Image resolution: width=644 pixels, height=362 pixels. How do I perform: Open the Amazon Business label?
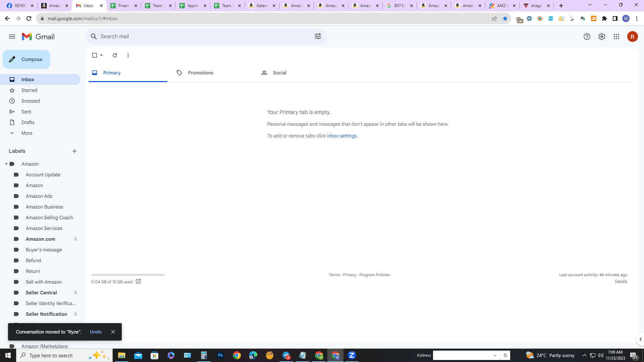point(45,207)
